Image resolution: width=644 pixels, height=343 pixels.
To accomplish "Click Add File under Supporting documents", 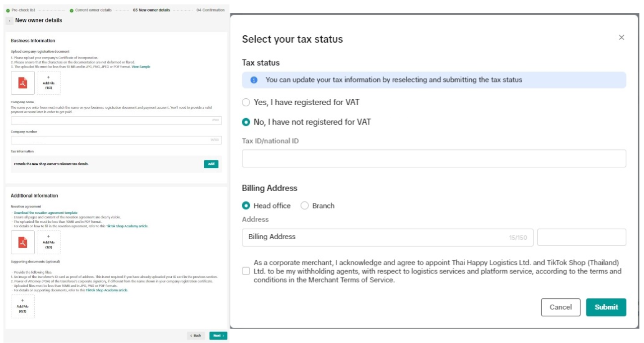I will [23, 306].
